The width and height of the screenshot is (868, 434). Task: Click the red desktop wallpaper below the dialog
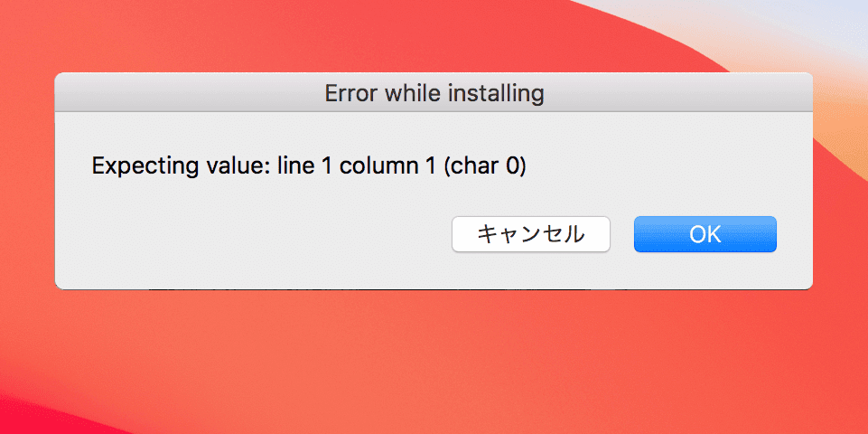point(434,362)
